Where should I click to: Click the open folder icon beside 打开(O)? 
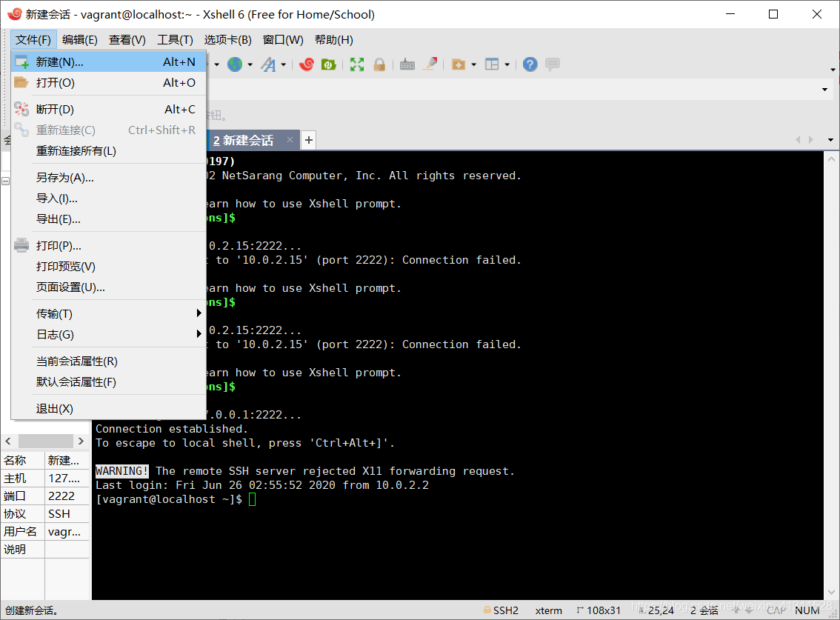point(21,82)
